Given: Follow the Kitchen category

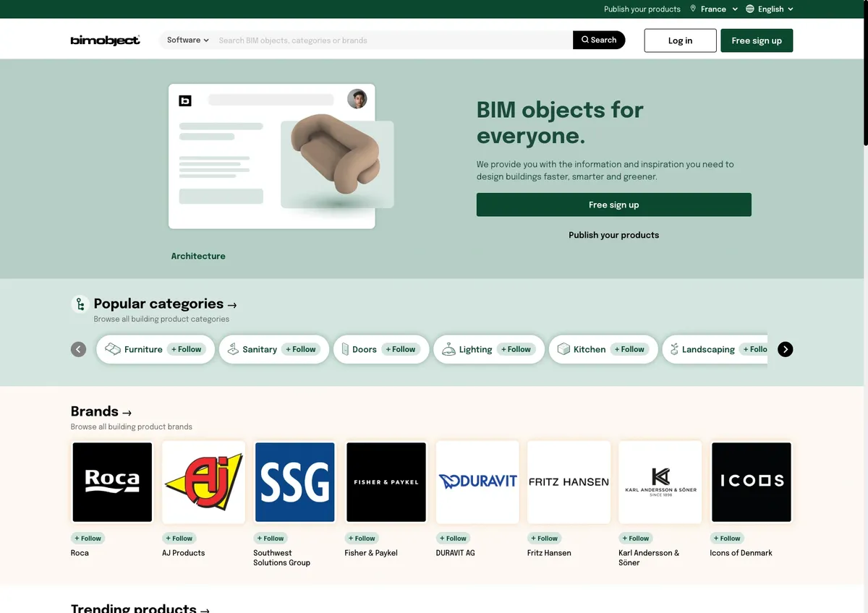Looking at the screenshot, I should point(630,349).
